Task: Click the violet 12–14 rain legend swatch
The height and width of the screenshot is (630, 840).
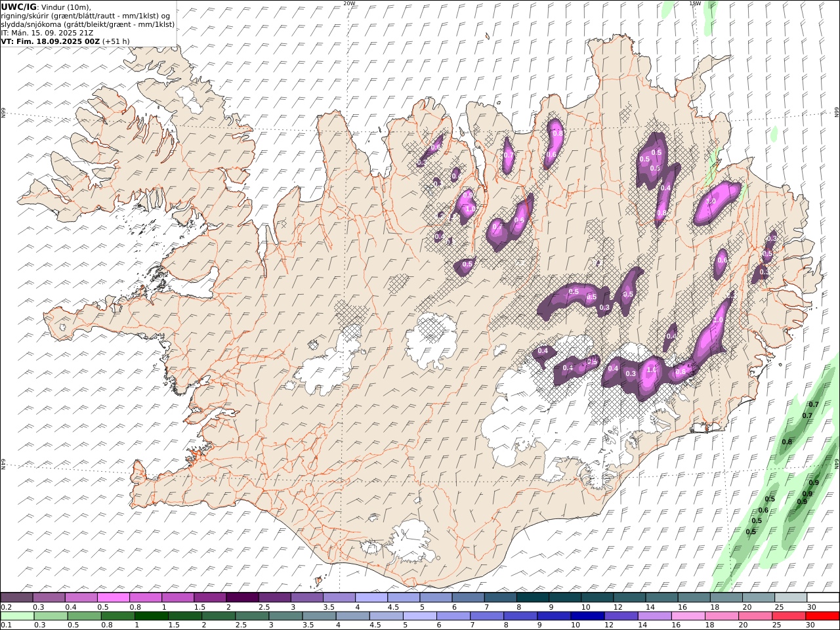Action: (x=621, y=616)
